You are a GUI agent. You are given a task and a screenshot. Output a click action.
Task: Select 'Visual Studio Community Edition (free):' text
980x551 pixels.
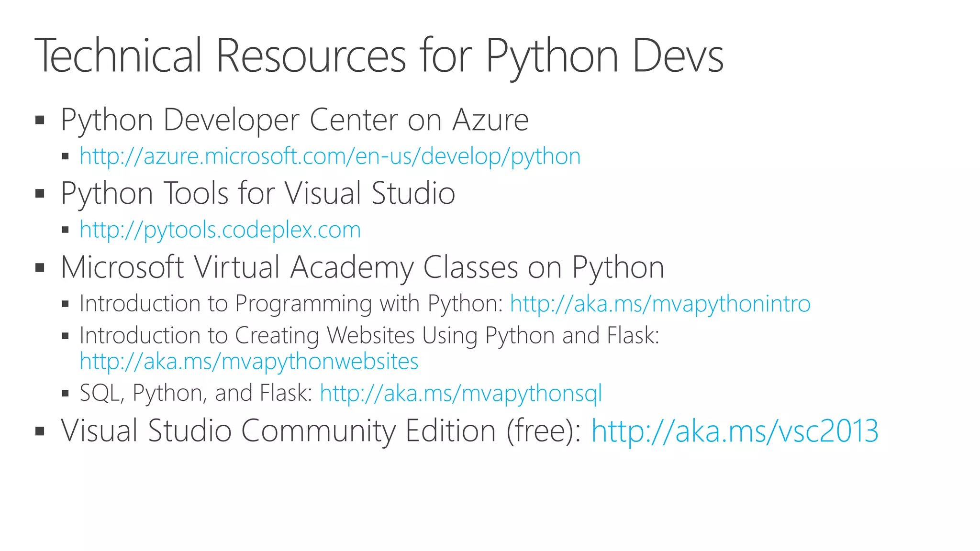(321, 431)
